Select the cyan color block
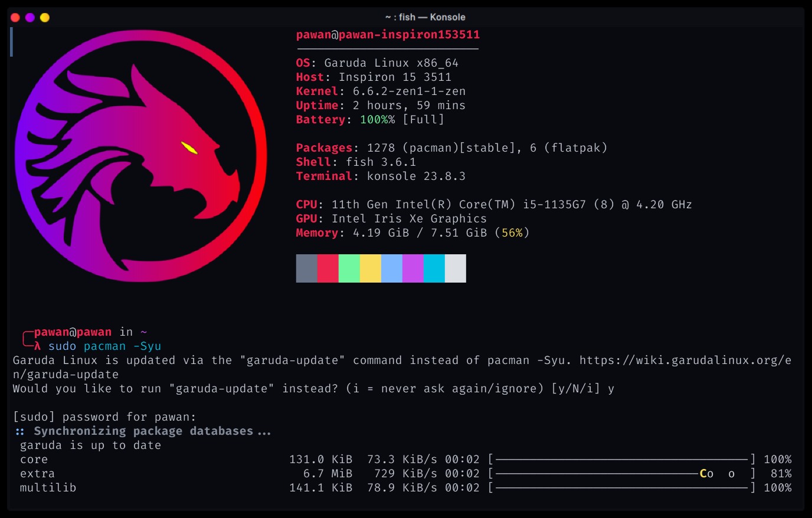This screenshot has width=812, height=518. [434, 268]
